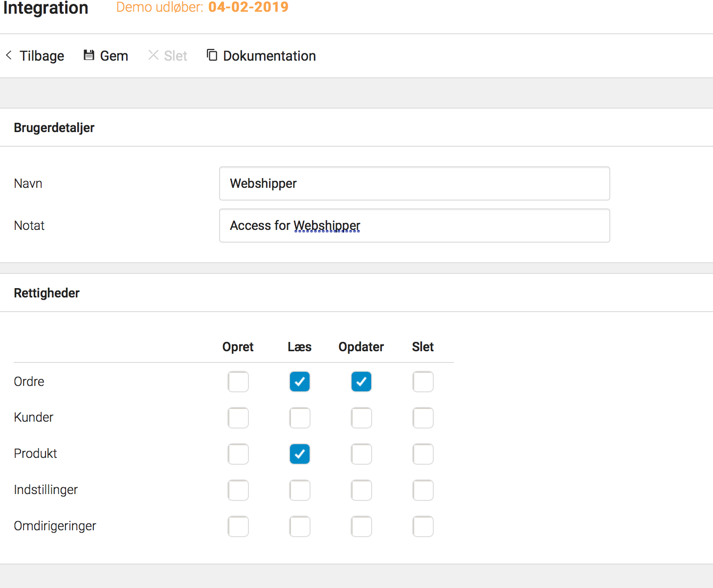Enable Opret permission for Produkt

tap(238, 454)
